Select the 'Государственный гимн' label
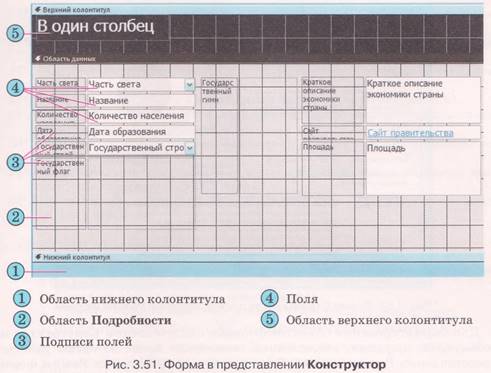491x373 pixels. (218, 91)
